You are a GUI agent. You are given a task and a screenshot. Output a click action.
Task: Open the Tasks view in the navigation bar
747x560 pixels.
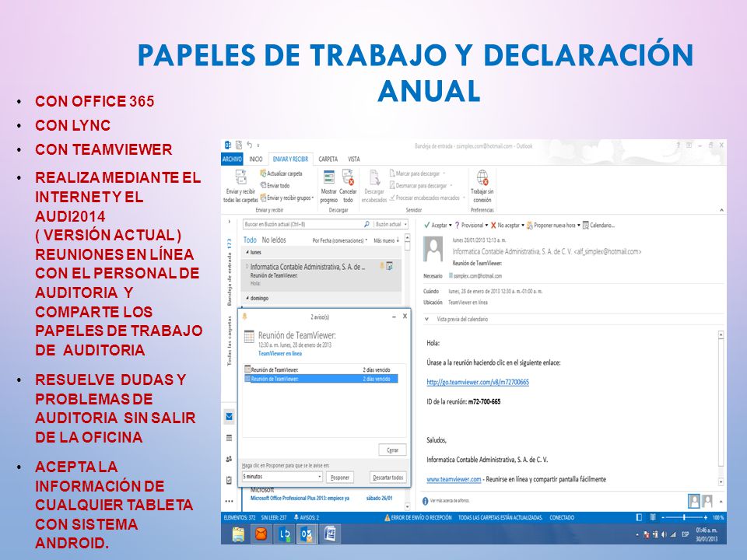click(x=229, y=480)
